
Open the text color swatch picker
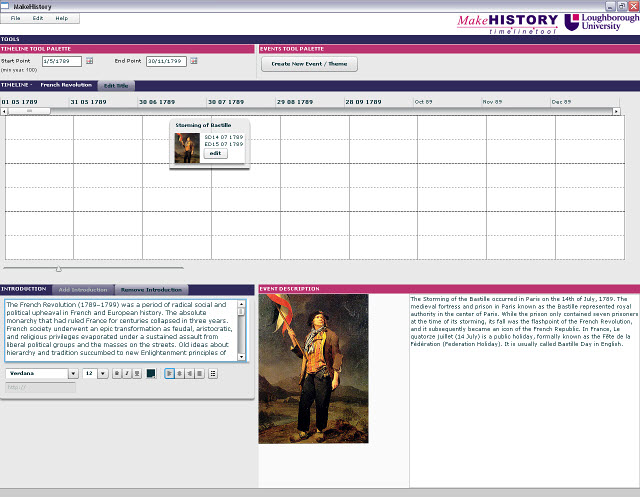[x=151, y=373]
